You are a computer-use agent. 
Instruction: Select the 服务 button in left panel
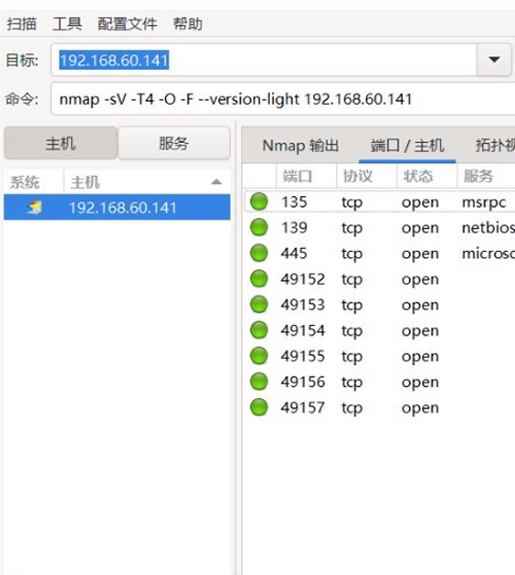(x=174, y=143)
